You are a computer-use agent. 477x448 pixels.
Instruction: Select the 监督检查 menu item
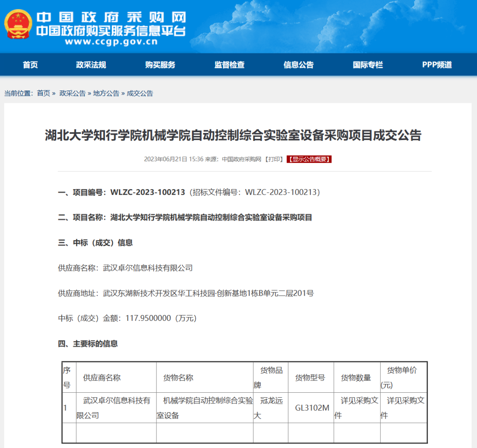(x=229, y=65)
